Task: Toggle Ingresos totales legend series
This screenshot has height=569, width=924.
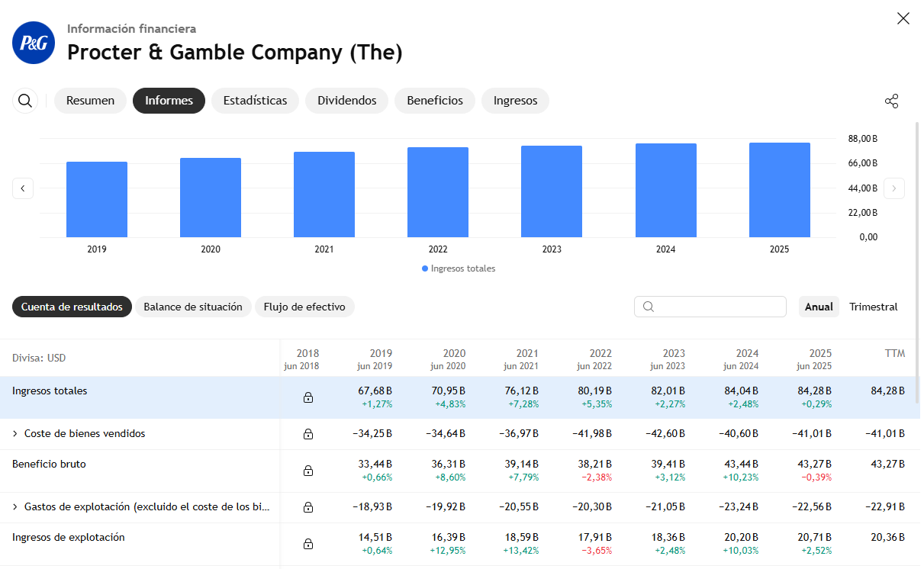Action: (x=459, y=268)
